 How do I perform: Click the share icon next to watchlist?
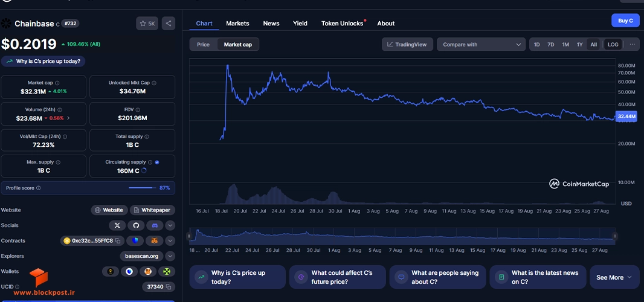coord(169,24)
